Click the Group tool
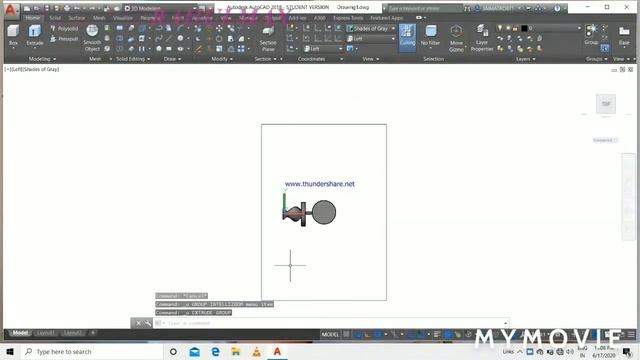Viewport: 640px width, 360px height. coord(591,34)
